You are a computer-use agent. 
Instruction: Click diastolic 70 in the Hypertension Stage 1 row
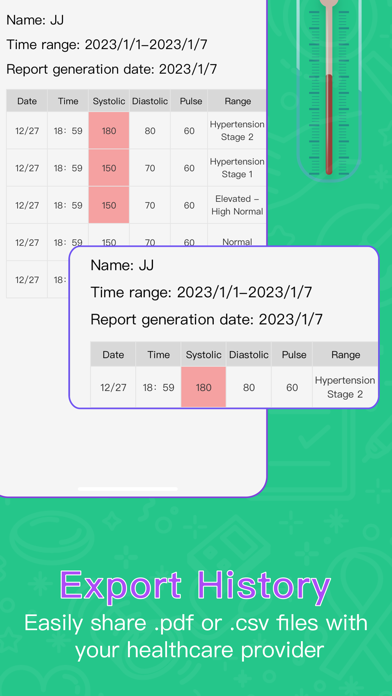tap(150, 168)
